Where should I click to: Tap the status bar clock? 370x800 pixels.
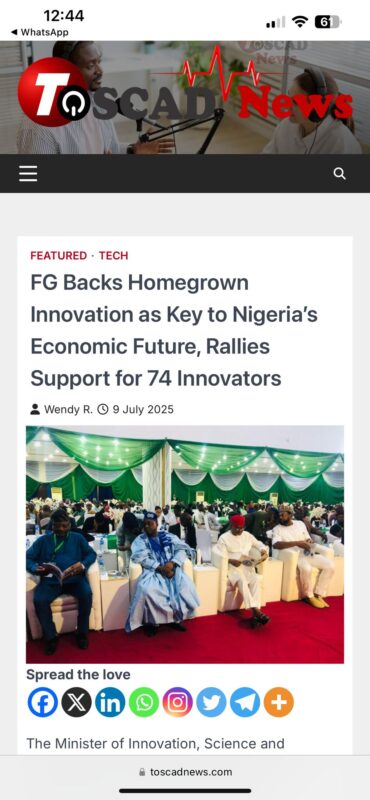click(64, 16)
